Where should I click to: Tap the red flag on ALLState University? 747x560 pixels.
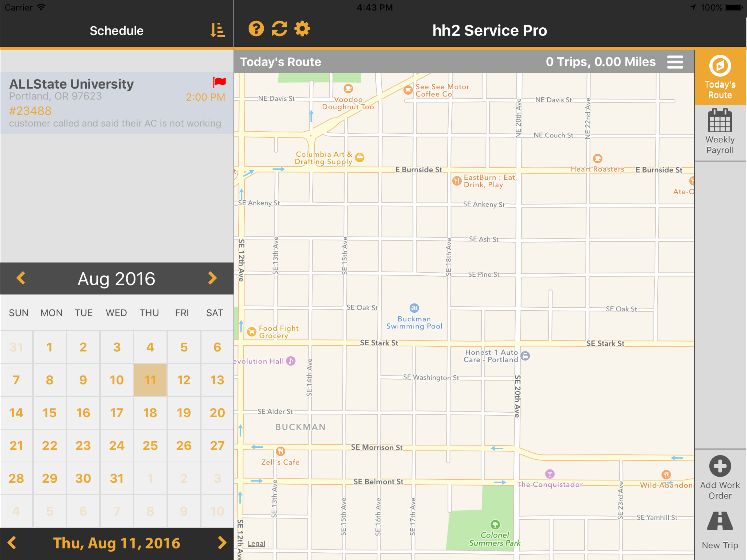[219, 82]
